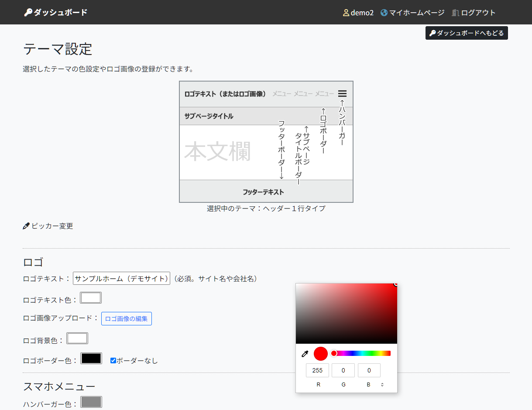532x410 pixels.
Task: Open the black ロゴボーダー色 swatch
Action: [91, 359]
